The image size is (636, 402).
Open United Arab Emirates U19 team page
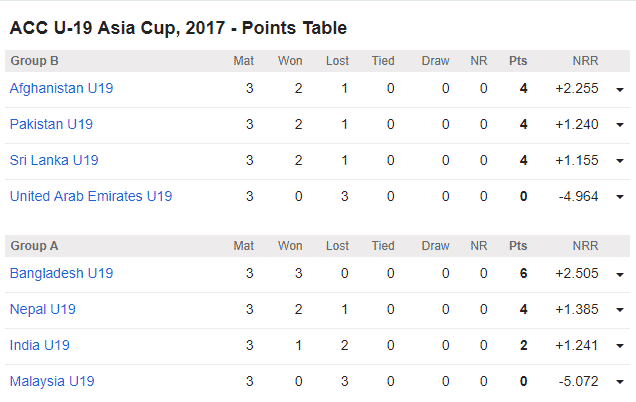tap(91, 196)
